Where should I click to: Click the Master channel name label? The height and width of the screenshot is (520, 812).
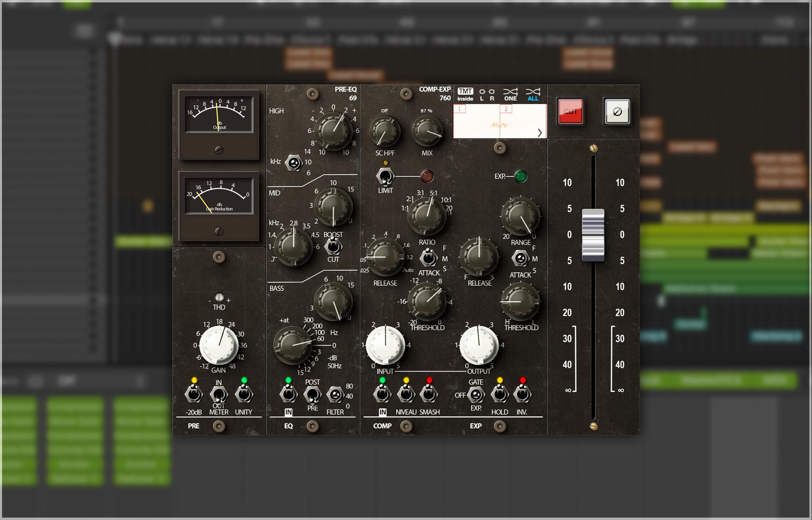(500, 125)
